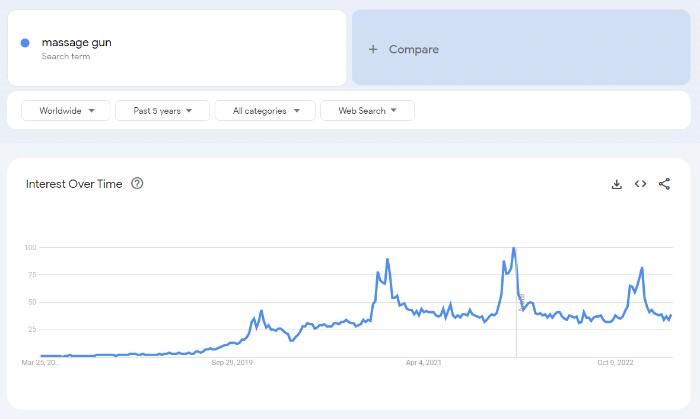Viewport: 700px width, 419px height.
Task: Open the embed code icon
Action: point(641,184)
